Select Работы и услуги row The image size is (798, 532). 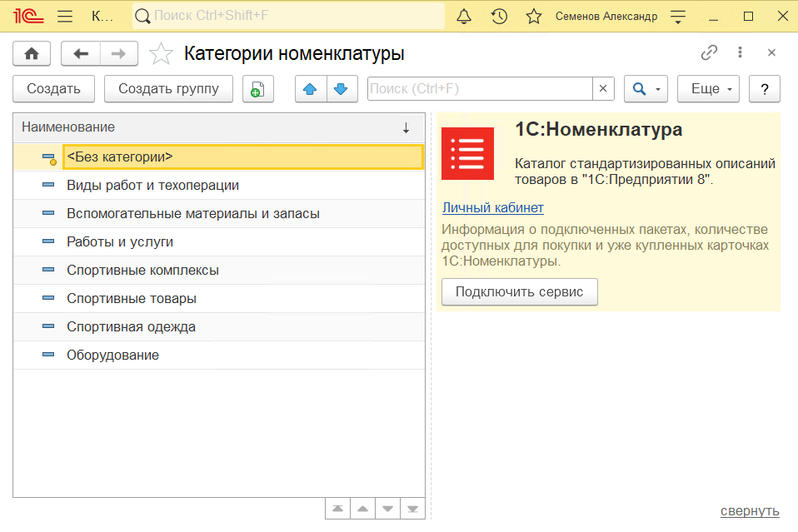click(219, 242)
